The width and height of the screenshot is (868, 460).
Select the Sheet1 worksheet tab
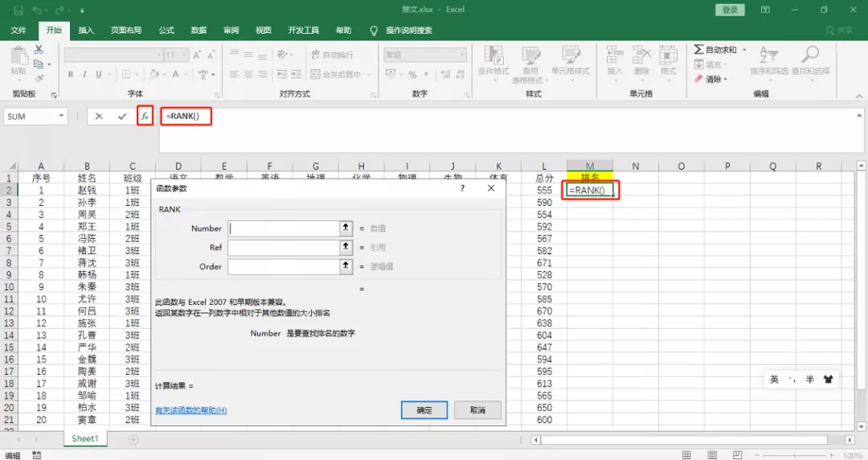85,439
